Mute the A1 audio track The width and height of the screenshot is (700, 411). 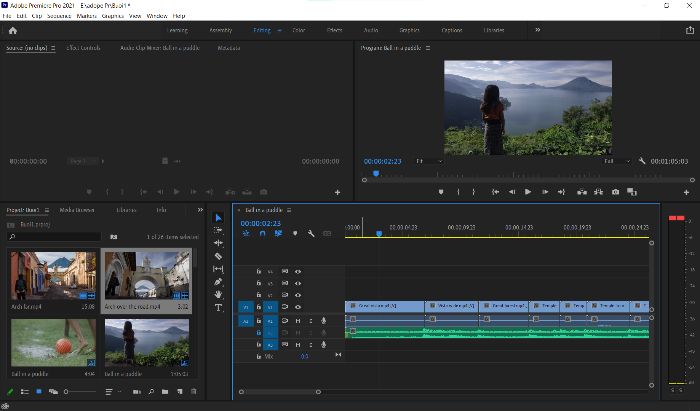point(298,321)
